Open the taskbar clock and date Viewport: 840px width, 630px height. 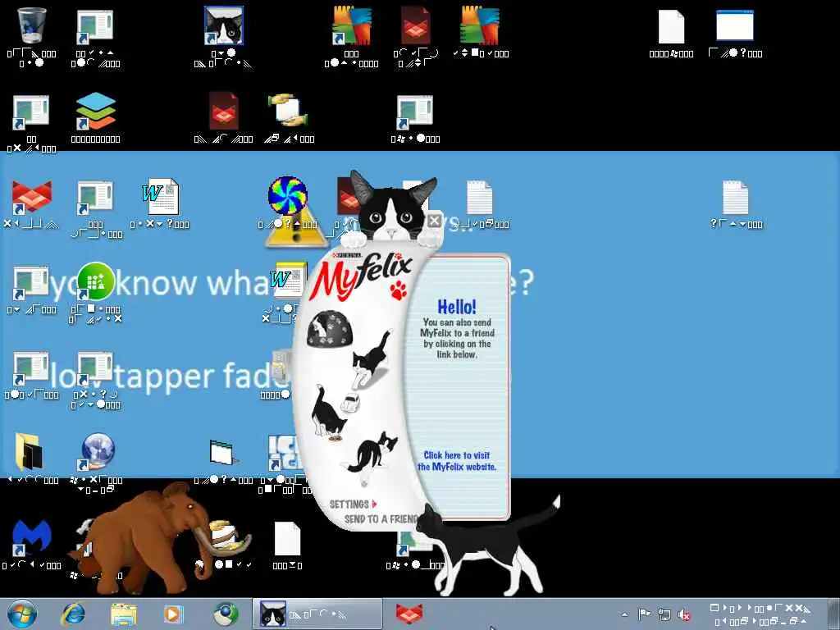click(760, 614)
